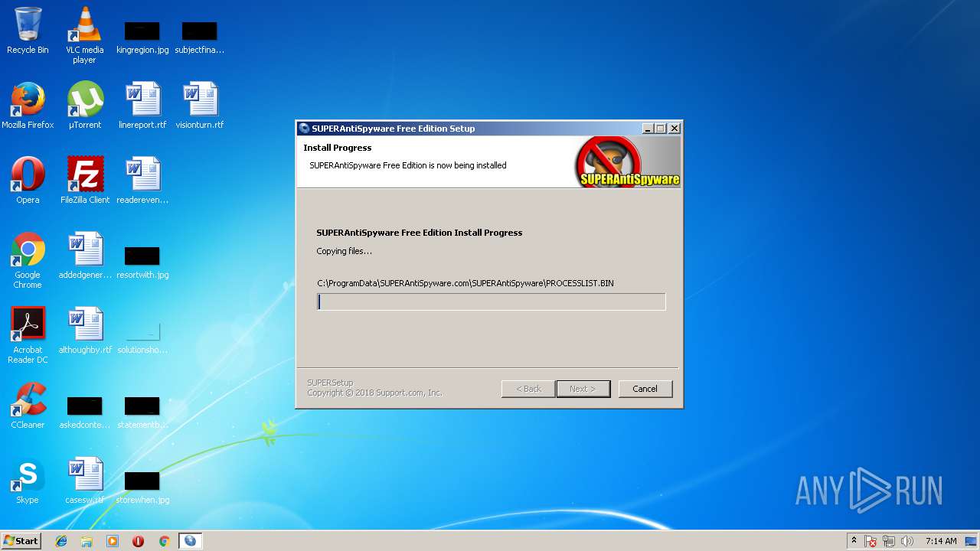The image size is (980, 551).
Task: Click the Next > button
Action: (x=583, y=389)
